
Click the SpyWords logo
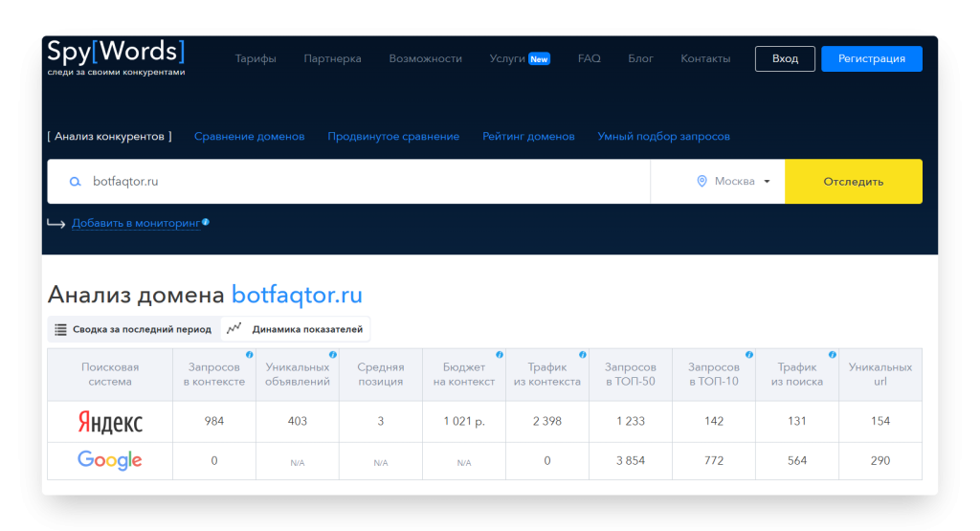pyautogui.click(x=116, y=56)
